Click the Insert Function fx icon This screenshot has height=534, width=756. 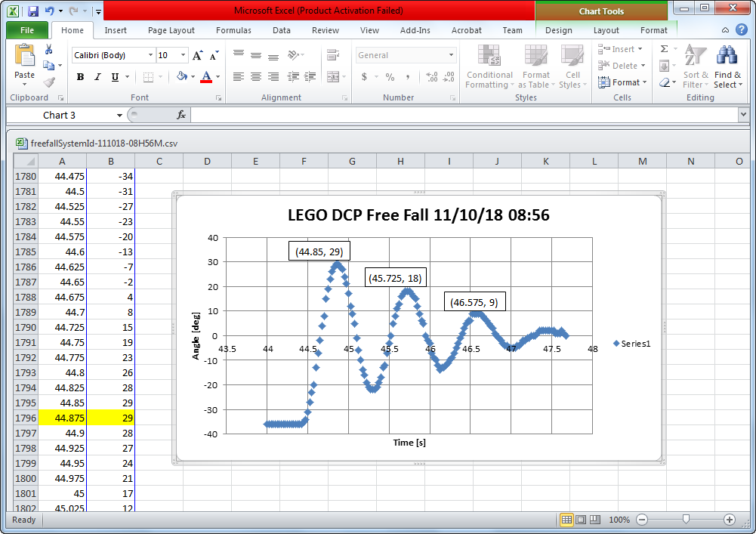coord(181,115)
